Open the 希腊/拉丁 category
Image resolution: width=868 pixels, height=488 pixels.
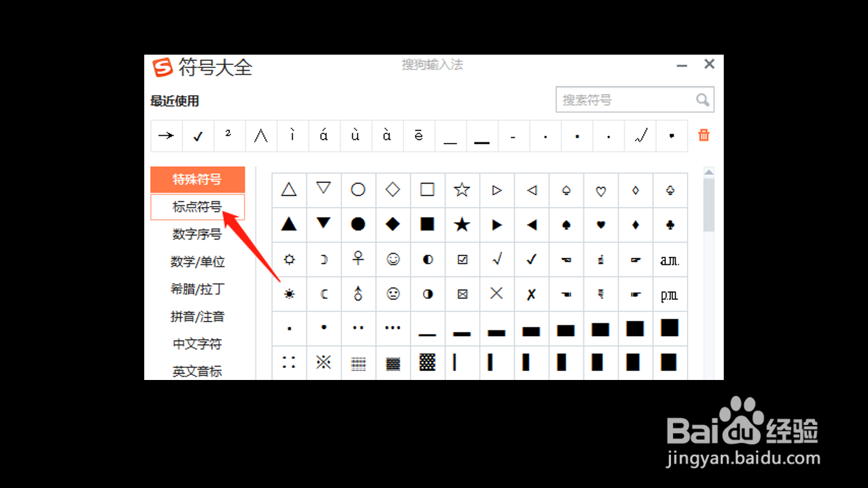click(198, 289)
